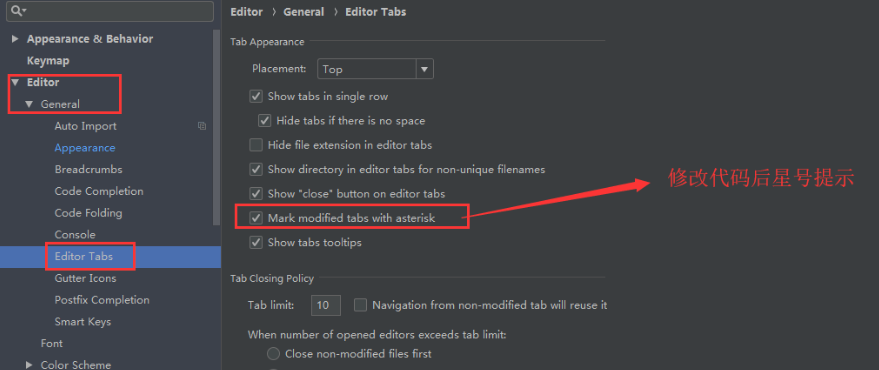
Task: Disable Mark modified tabs with asterisk
Action: (256, 218)
